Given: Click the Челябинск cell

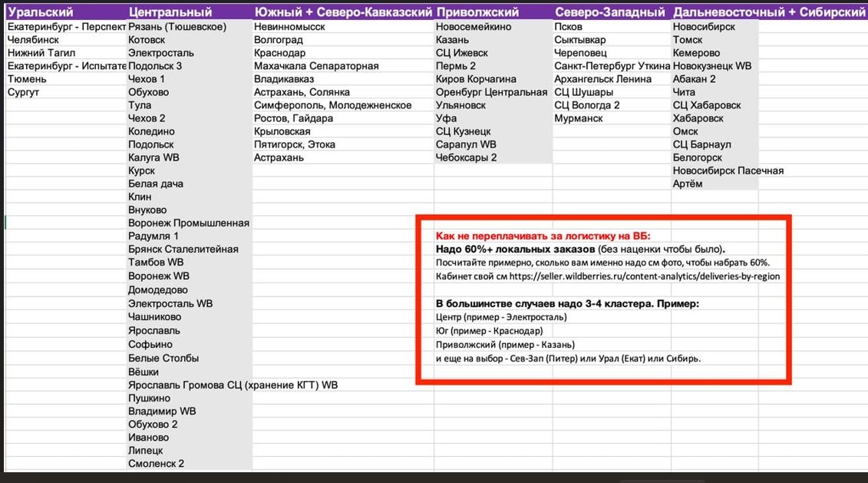Looking at the screenshot, I should tap(66, 40).
